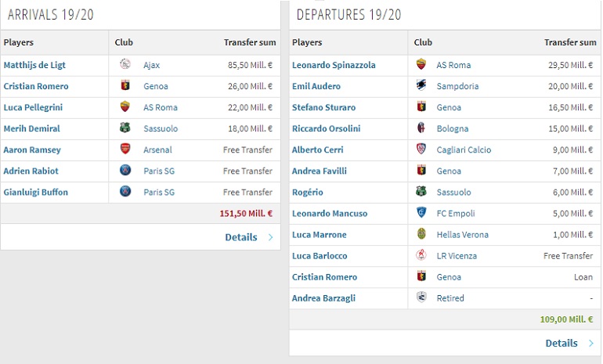
Task: Click the Hellas Verona crest icon
Action: click(421, 233)
